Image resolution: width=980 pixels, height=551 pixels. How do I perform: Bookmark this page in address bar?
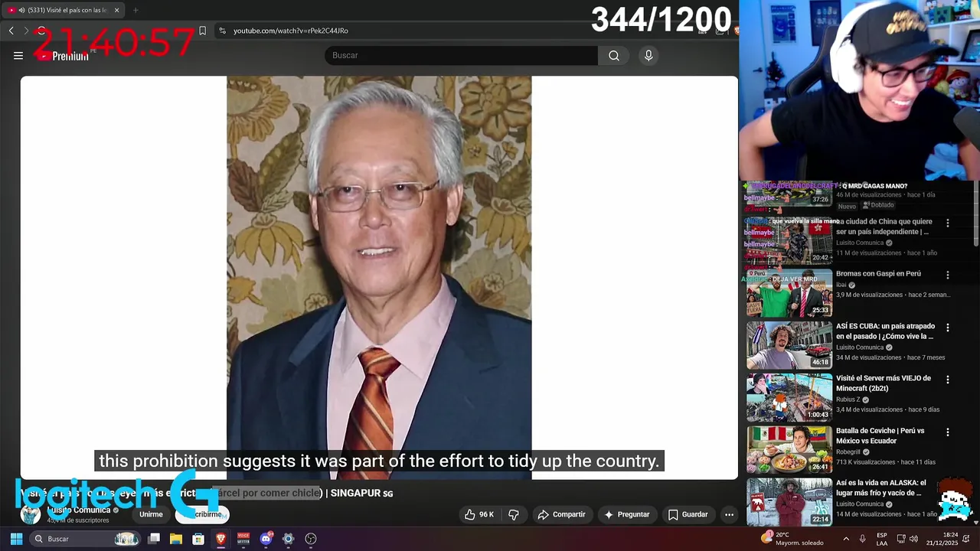click(202, 31)
